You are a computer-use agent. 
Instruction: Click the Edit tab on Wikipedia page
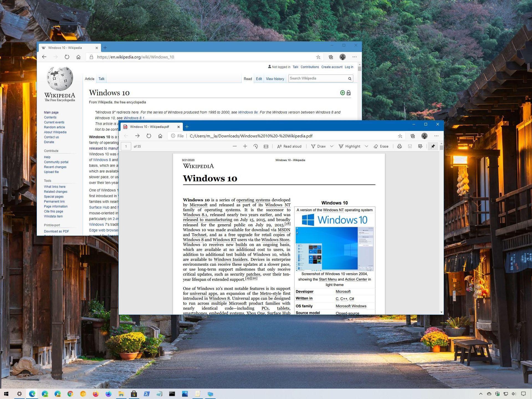coord(259,79)
